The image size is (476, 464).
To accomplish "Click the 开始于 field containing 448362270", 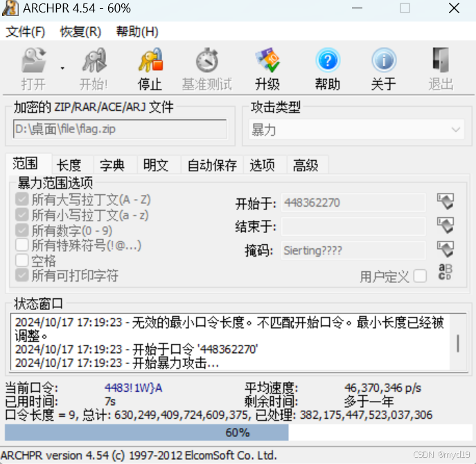I will tap(353, 203).
